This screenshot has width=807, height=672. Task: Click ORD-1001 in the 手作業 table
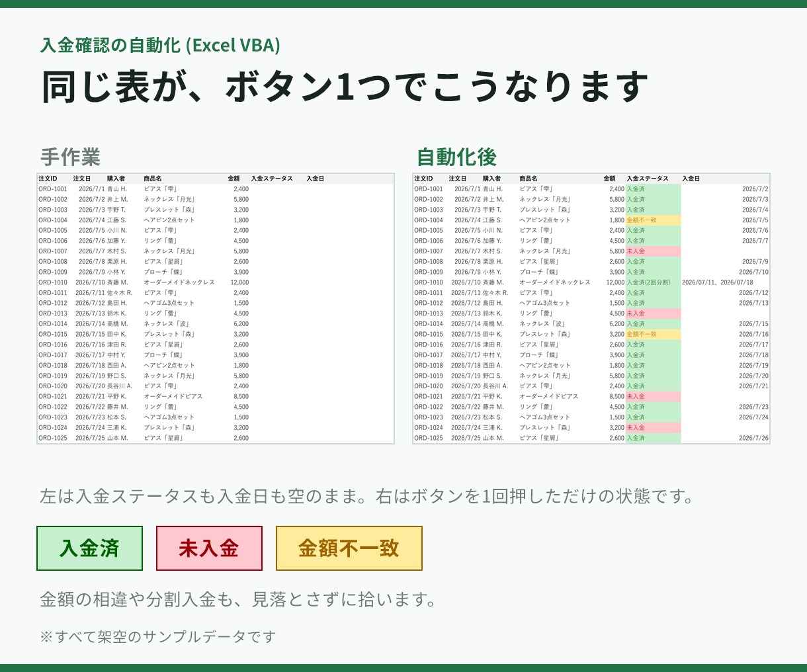(x=53, y=189)
